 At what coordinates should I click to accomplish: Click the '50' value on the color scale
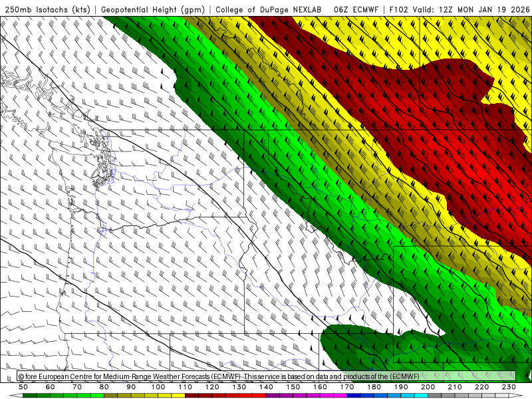click(x=23, y=387)
